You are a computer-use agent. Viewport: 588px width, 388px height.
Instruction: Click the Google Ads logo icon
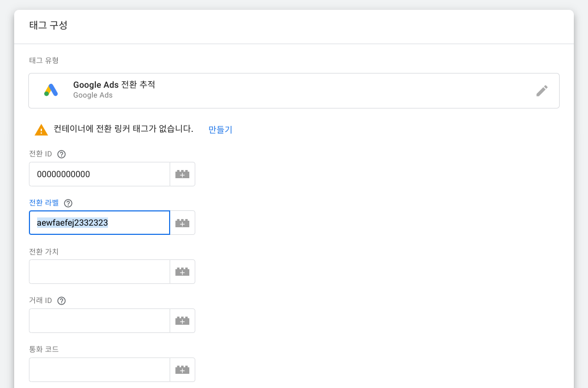tap(51, 90)
